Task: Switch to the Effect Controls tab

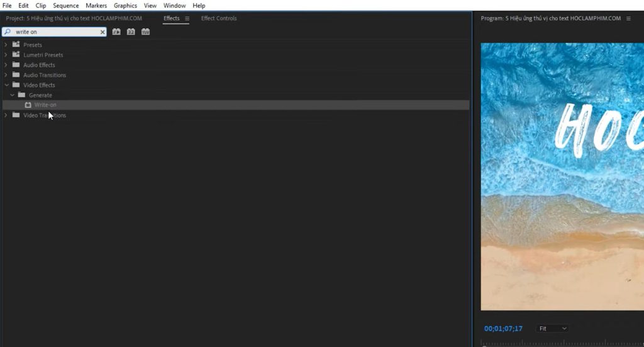Action: coord(219,18)
